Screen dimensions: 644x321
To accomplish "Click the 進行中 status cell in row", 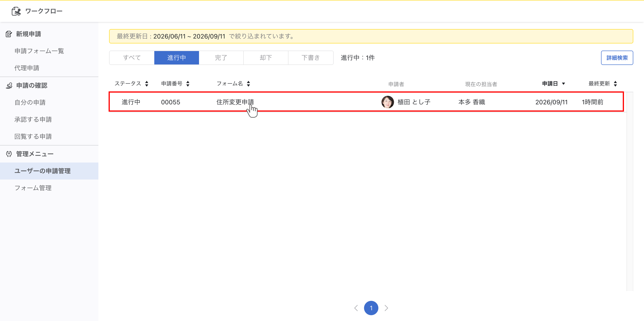I will [x=131, y=102].
